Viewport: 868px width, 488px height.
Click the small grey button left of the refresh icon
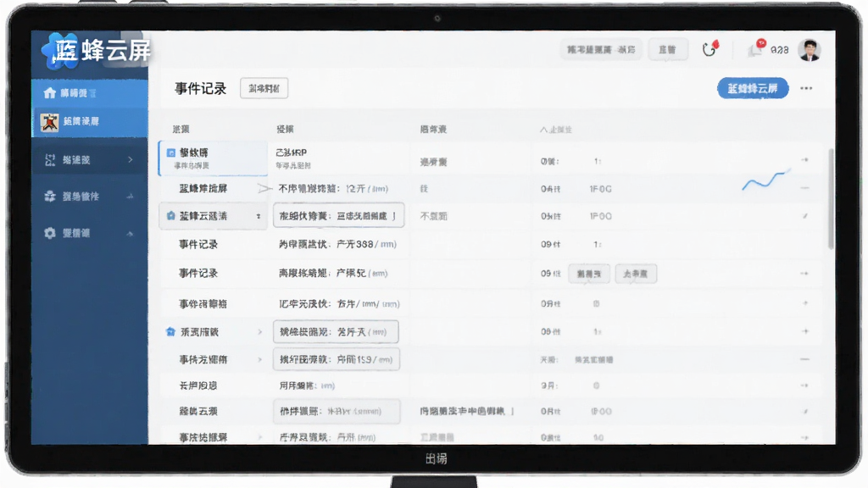(668, 50)
